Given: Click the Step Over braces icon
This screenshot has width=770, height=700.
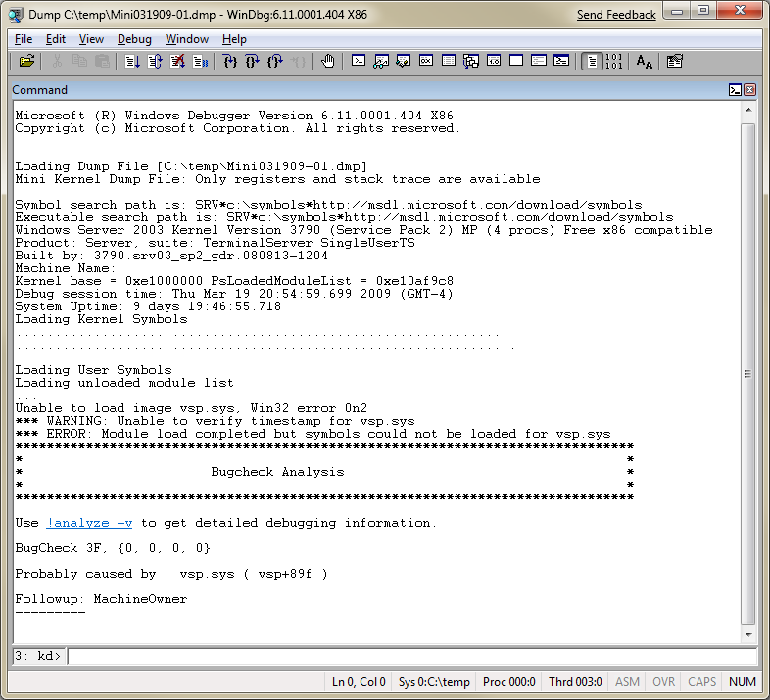Looking at the screenshot, I should 253,61.
